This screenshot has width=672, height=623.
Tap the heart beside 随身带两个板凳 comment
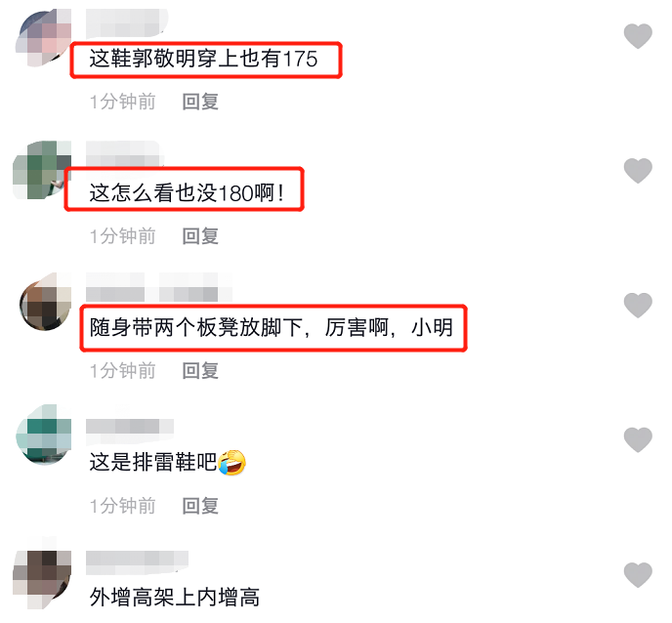coord(638,305)
